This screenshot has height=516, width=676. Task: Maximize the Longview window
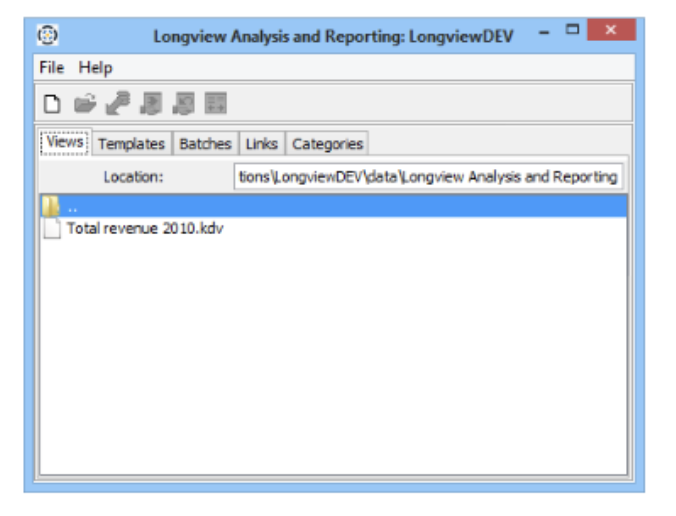pyautogui.click(x=572, y=31)
